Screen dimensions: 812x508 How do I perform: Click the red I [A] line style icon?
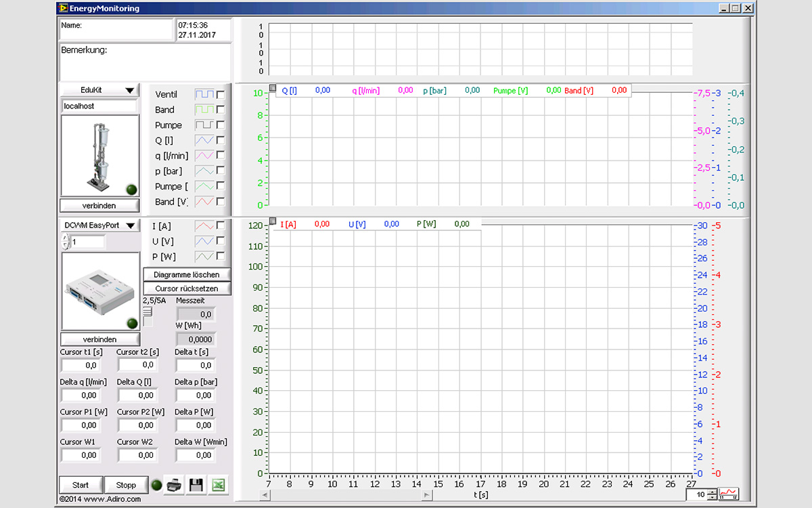pos(204,226)
